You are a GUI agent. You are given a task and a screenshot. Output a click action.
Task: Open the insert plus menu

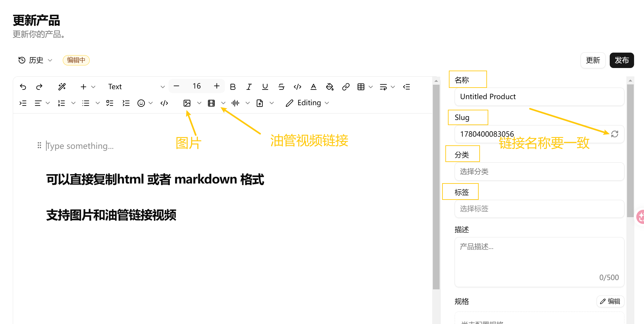tap(87, 87)
